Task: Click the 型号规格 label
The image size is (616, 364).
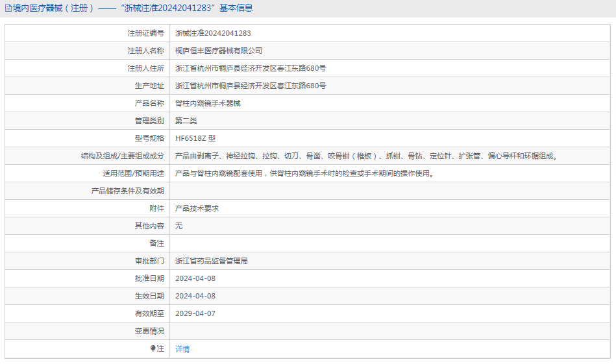Action: [x=149, y=138]
